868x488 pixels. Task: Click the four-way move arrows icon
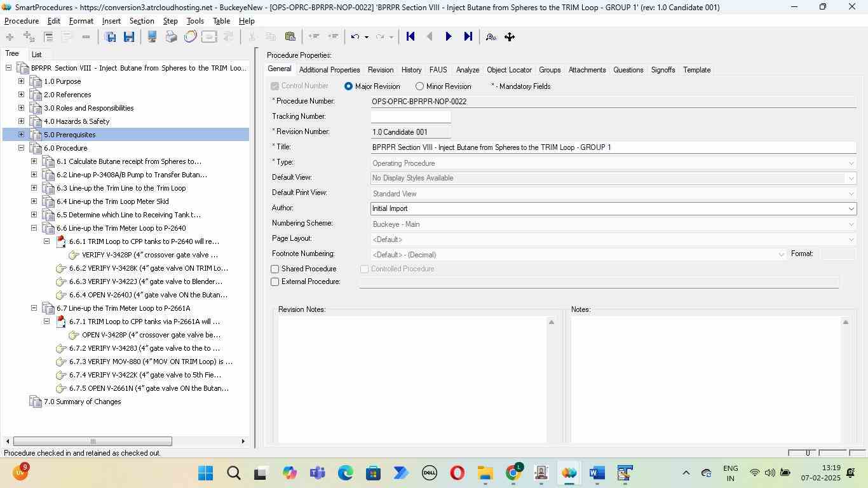[x=510, y=37]
